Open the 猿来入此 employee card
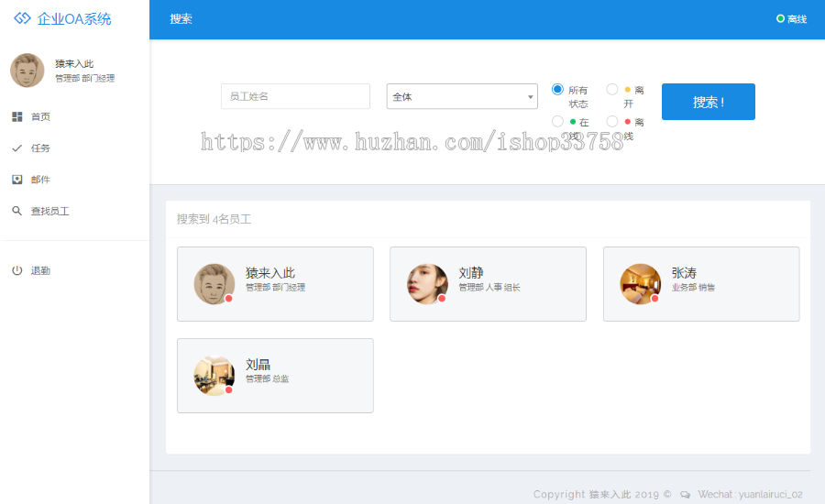The width and height of the screenshot is (825, 504). coord(275,284)
